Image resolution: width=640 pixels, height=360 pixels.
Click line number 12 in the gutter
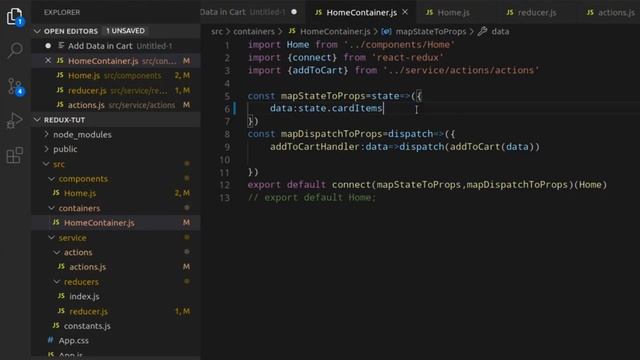coord(224,185)
